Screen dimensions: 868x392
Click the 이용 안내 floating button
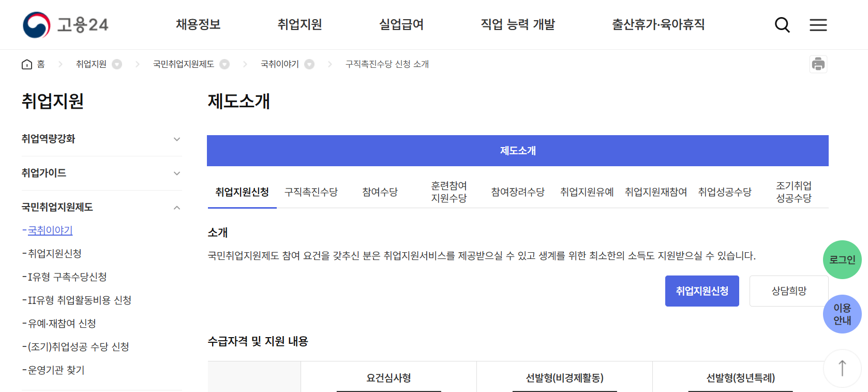tap(842, 314)
